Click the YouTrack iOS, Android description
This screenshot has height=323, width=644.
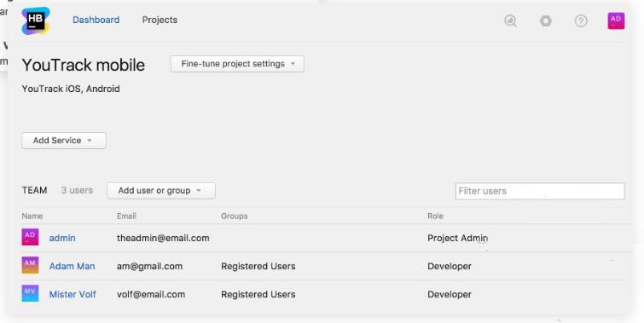[71, 89]
